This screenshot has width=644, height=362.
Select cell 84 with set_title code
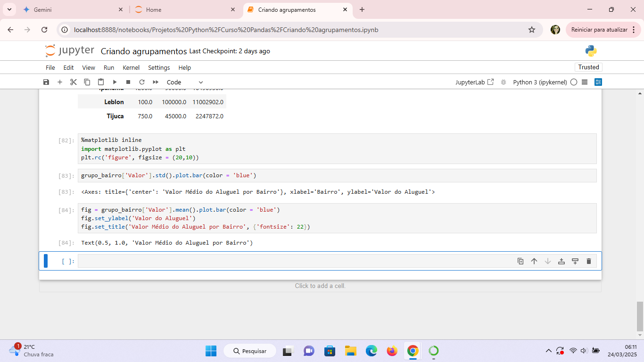337,218
